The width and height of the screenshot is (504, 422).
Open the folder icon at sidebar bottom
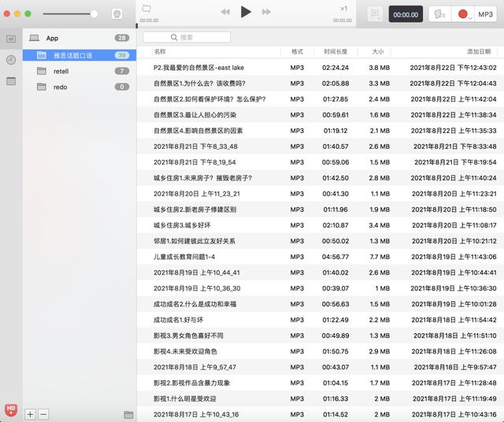128,415
